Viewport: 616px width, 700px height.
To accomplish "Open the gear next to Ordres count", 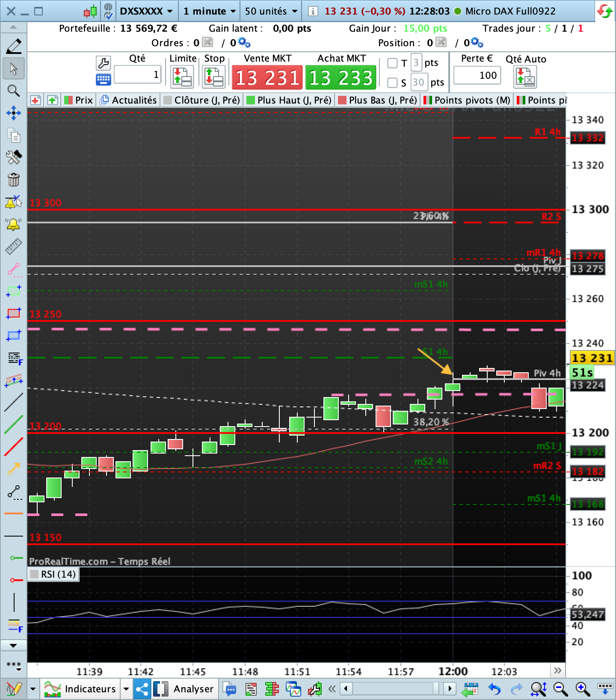I will pos(244,43).
